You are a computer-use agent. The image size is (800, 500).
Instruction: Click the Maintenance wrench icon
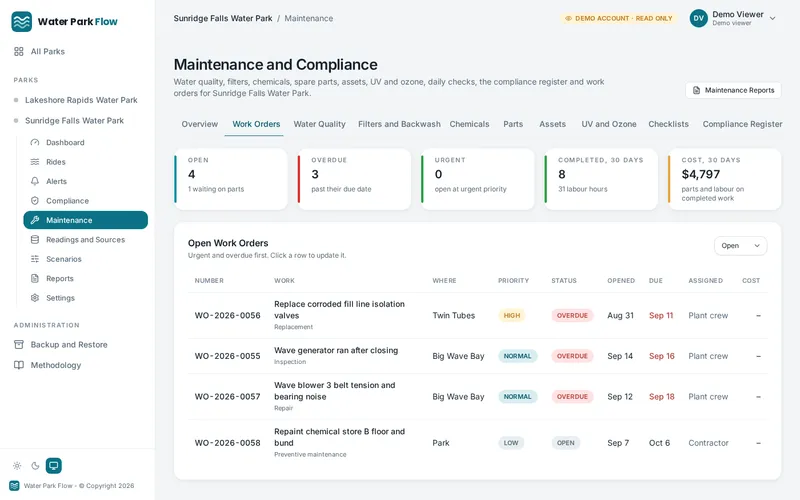(35, 220)
